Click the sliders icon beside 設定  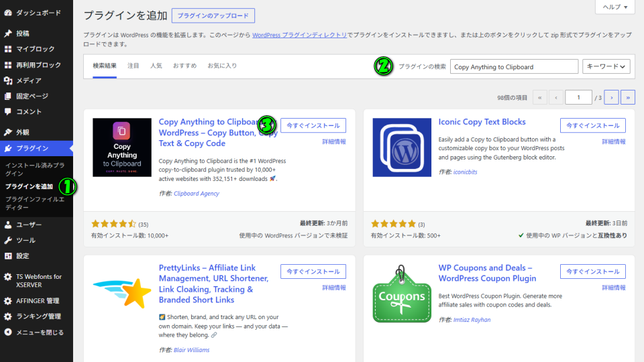8,255
